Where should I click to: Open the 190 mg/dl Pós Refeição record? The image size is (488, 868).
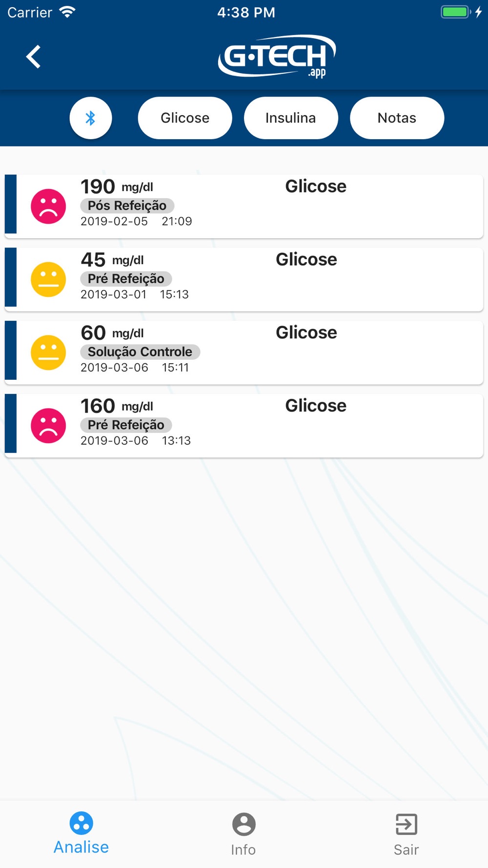(244, 207)
